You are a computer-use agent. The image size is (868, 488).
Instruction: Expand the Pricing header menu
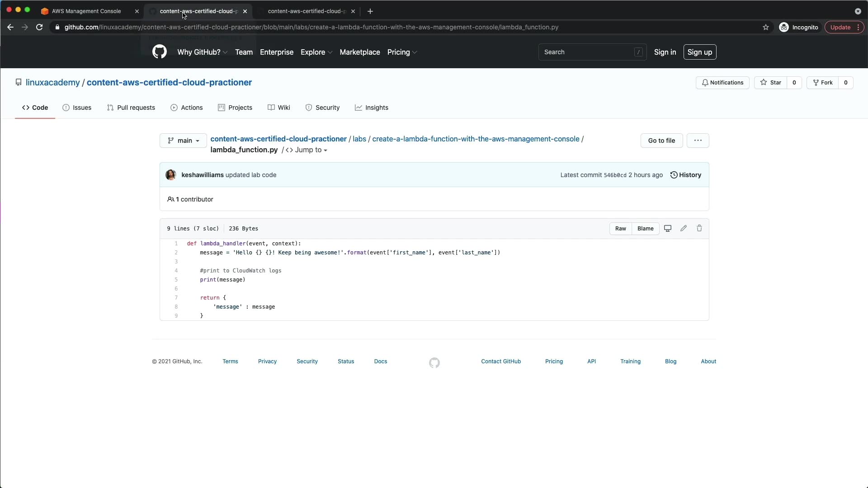click(x=402, y=52)
